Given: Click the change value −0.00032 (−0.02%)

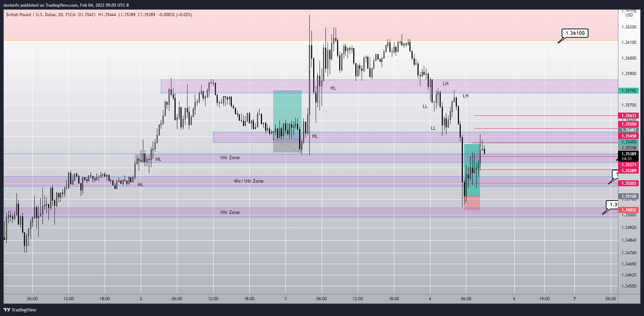Looking at the screenshot, I should pyautogui.click(x=175, y=15).
